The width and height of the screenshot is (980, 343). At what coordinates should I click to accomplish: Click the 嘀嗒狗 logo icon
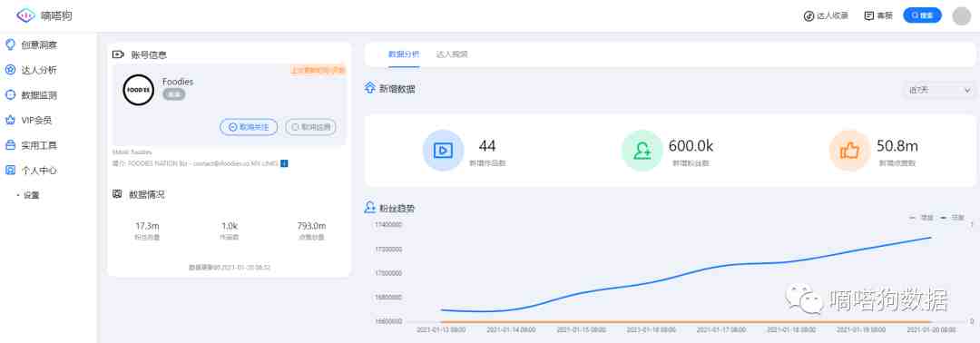click(x=25, y=15)
